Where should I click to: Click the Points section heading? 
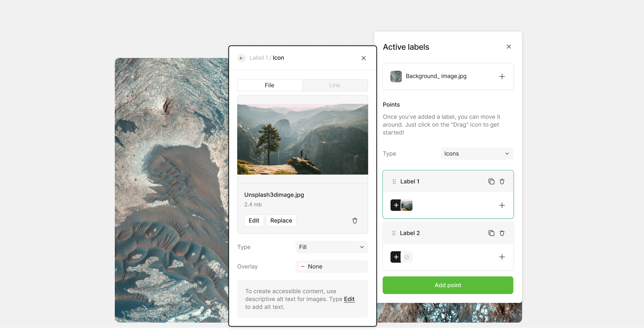pos(391,105)
